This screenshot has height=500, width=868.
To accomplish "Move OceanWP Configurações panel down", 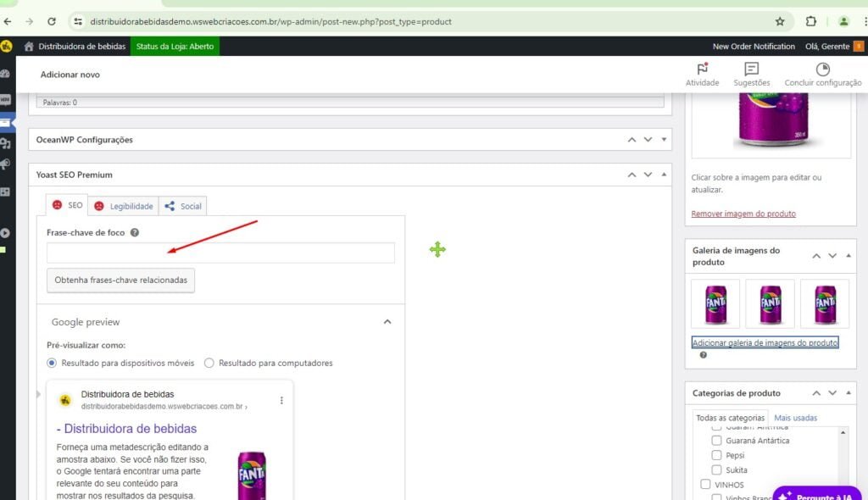I will click(648, 140).
